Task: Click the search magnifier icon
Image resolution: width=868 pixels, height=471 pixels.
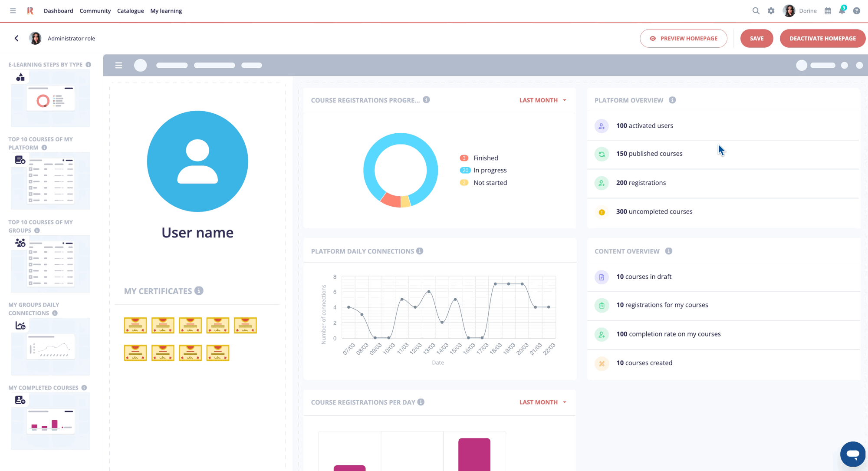Action: pos(756,11)
